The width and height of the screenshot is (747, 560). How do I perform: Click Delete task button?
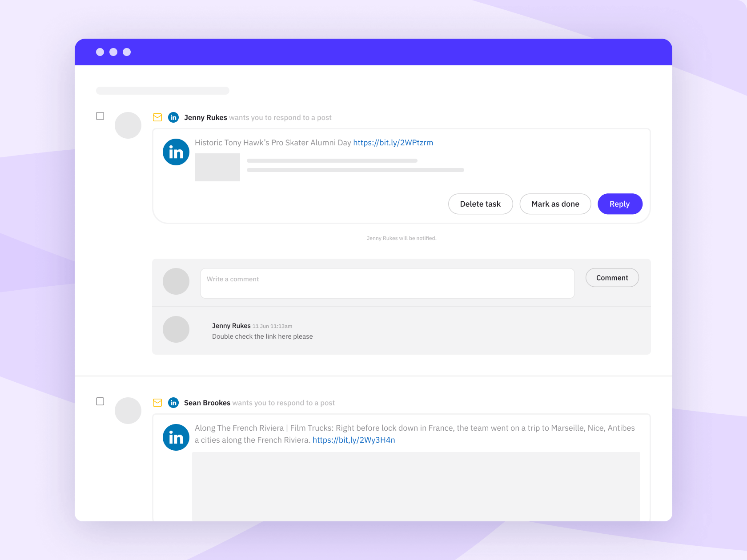[x=480, y=204]
